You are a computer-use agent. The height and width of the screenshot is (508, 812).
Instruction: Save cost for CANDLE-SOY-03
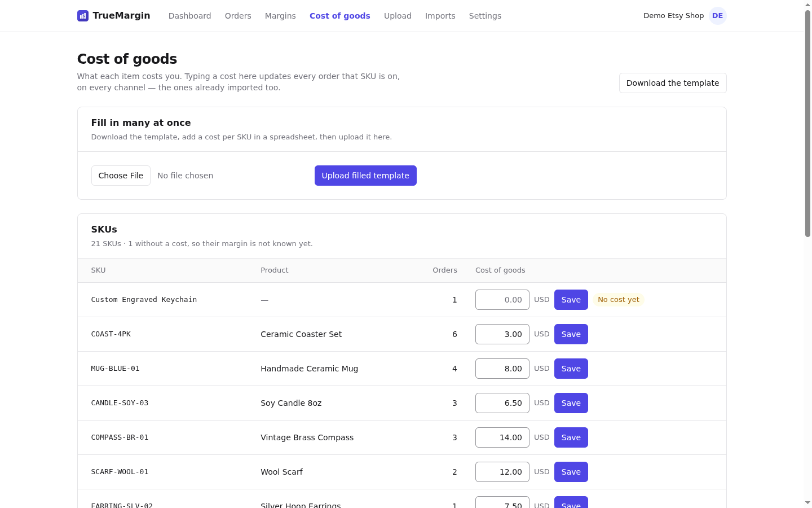pos(571,403)
